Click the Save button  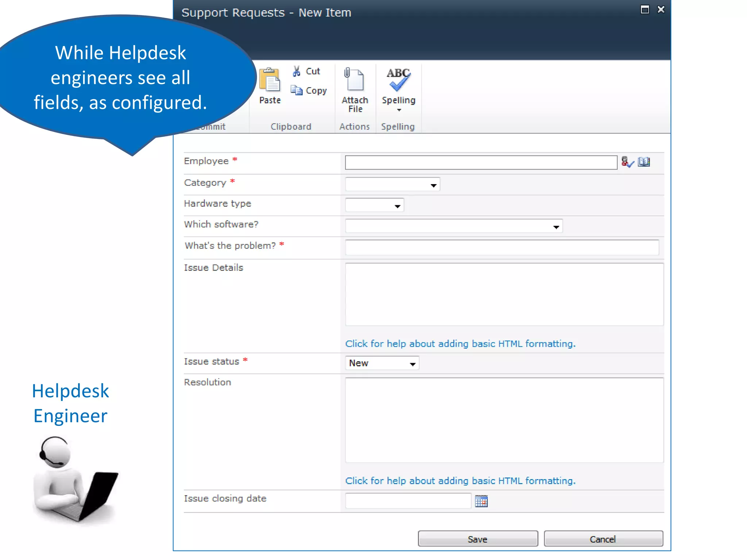click(x=478, y=539)
